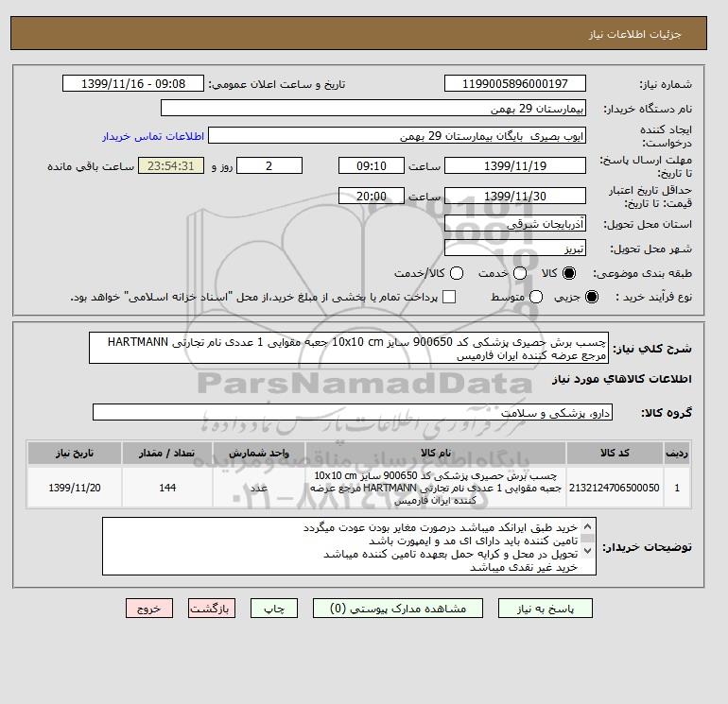Select the جزیی purchase type radio
Viewport: 728px width, 704px height.
coord(592,297)
